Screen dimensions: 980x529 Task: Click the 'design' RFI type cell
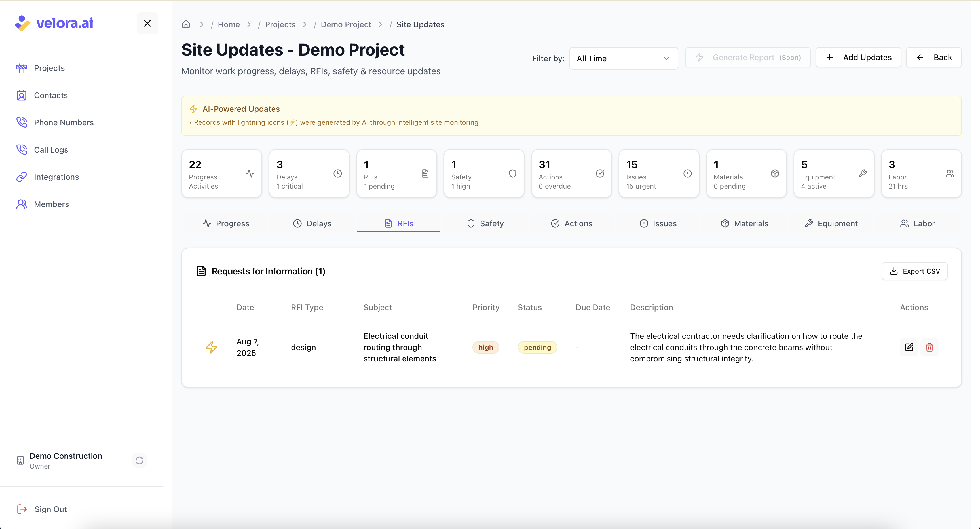(x=303, y=347)
